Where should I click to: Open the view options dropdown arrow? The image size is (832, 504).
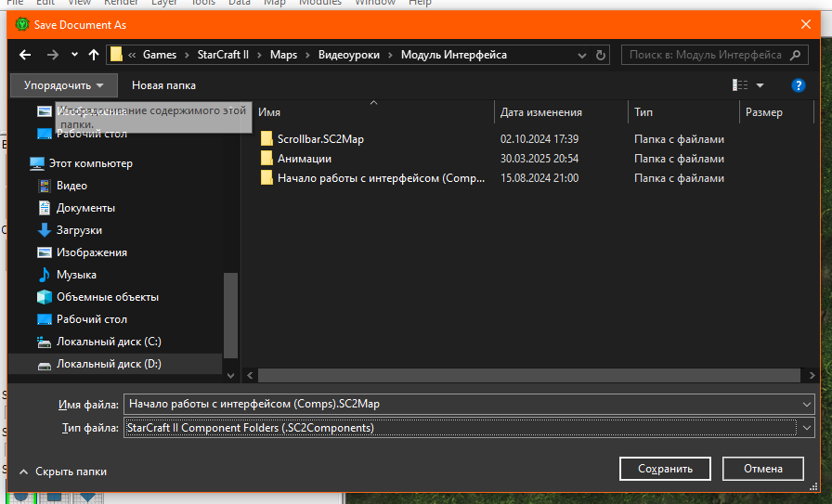click(x=760, y=85)
